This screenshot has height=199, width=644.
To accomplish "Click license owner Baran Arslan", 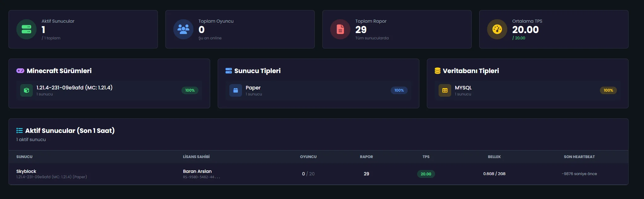I will (x=197, y=171).
